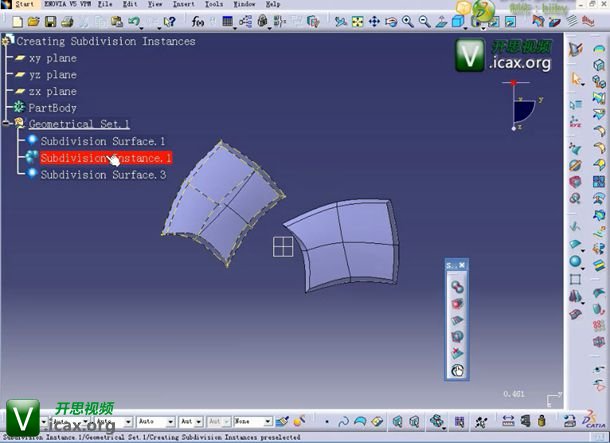Viewport: 610px width, 443px height.
Task: Select the xy plane tree item
Action: tap(52, 58)
